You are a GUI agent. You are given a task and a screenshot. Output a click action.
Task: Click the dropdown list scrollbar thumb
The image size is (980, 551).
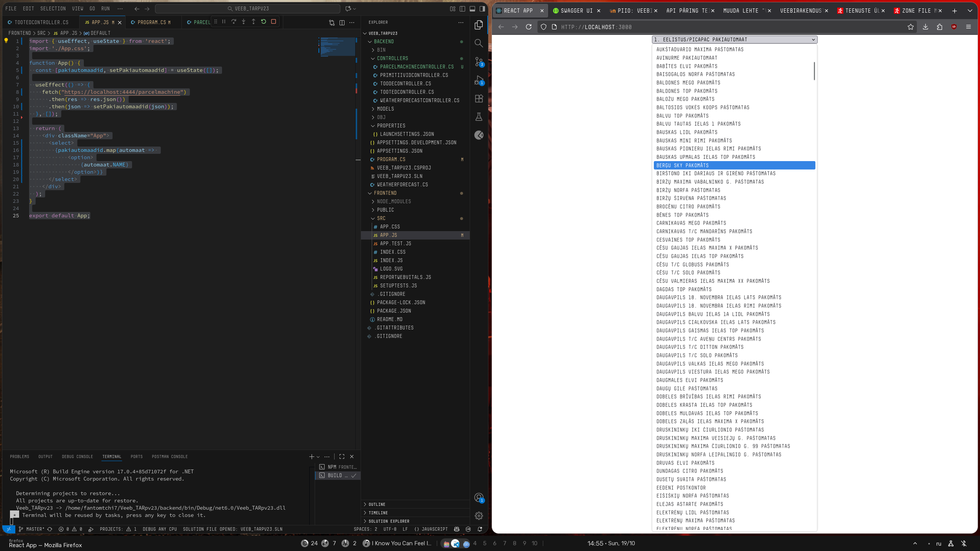(x=814, y=71)
